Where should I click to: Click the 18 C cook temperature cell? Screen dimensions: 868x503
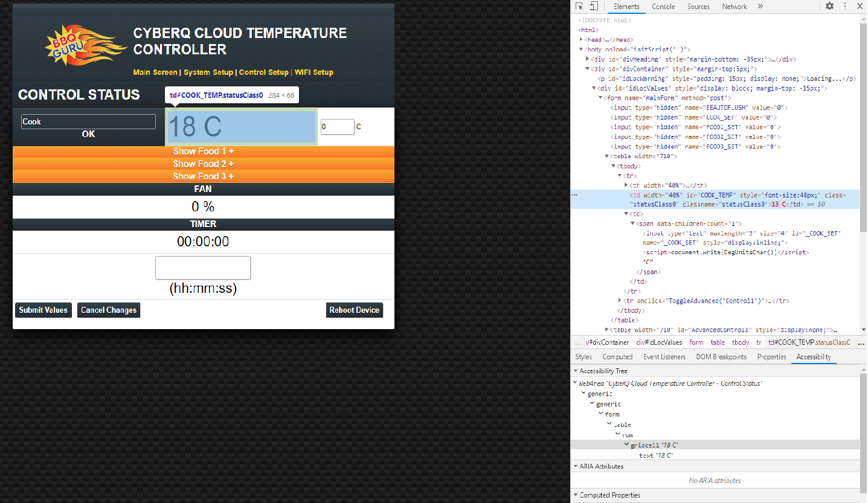[x=241, y=127]
